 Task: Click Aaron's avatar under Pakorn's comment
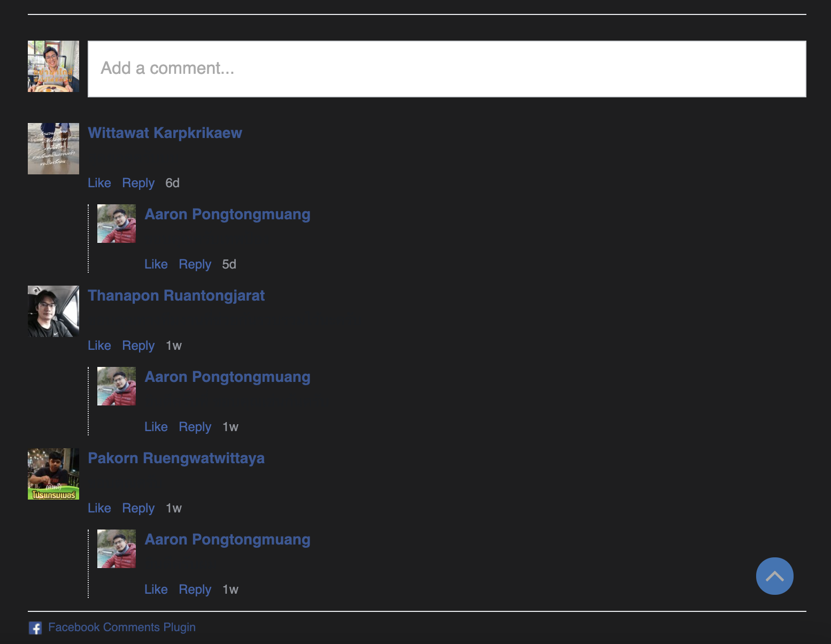pyautogui.click(x=117, y=549)
